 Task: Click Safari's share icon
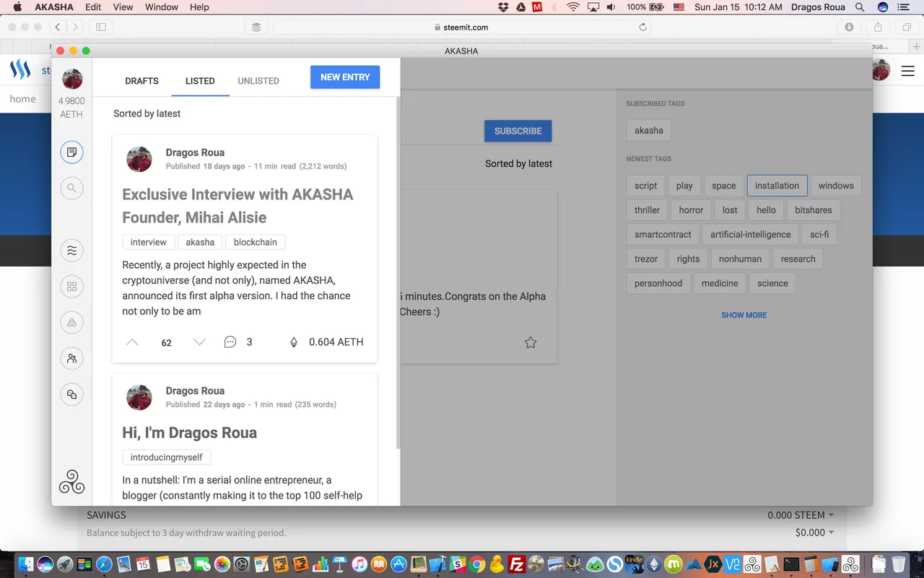click(878, 27)
